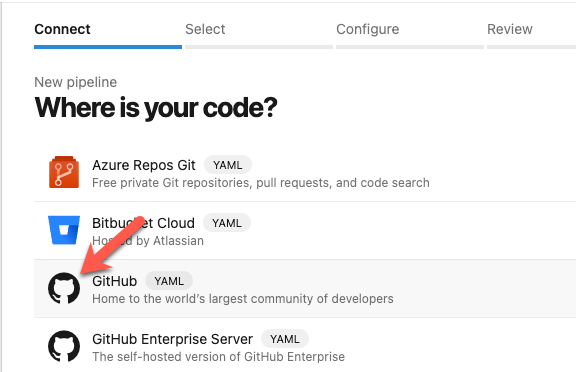The image size is (576, 372).
Task: Click 'Hosted by Atlassian' description text
Action: coord(148,241)
